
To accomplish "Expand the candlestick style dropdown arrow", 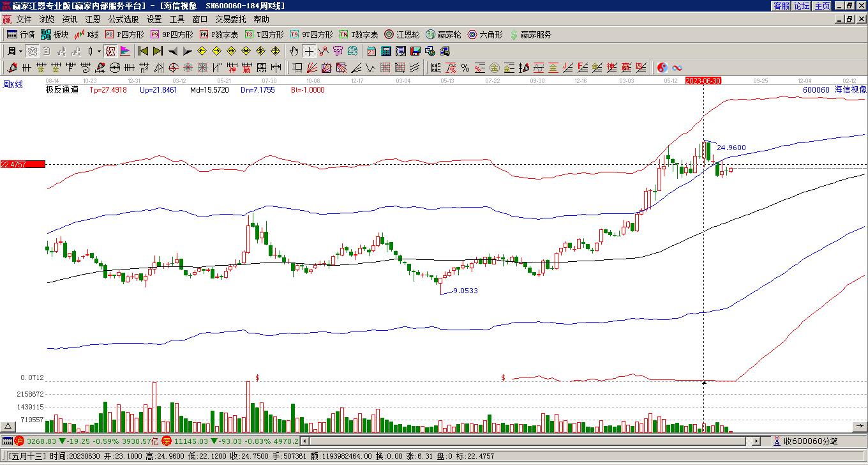I will (100, 51).
